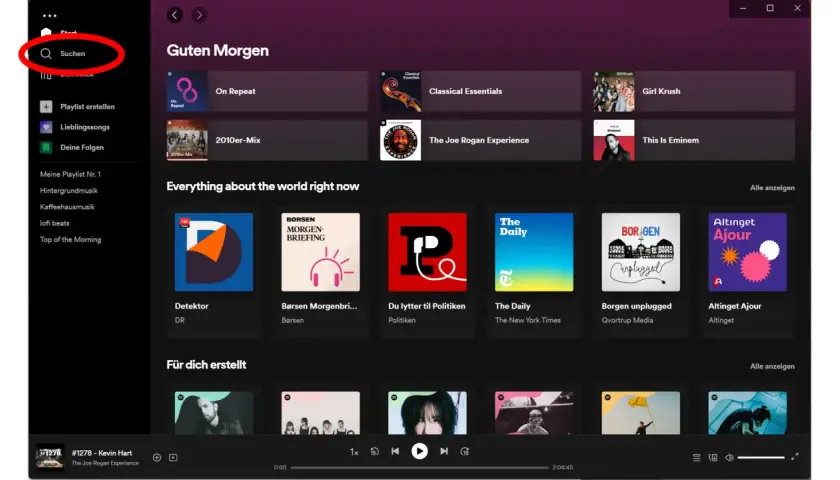
Task: Open the This Is Eminem tile
Action: [x=694, y=140]
